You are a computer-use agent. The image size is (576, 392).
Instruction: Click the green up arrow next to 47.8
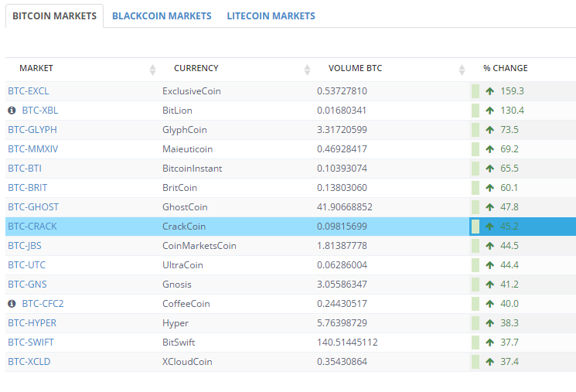(489, 207)
